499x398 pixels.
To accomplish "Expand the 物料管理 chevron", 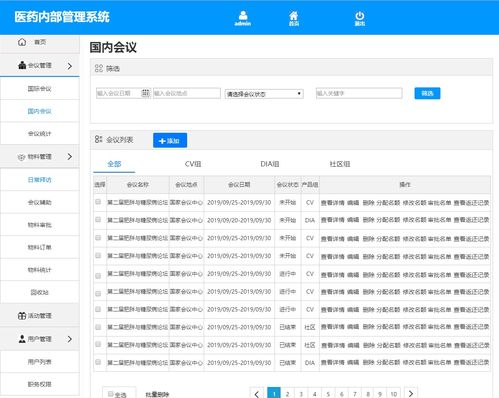I will click(70, 156).
